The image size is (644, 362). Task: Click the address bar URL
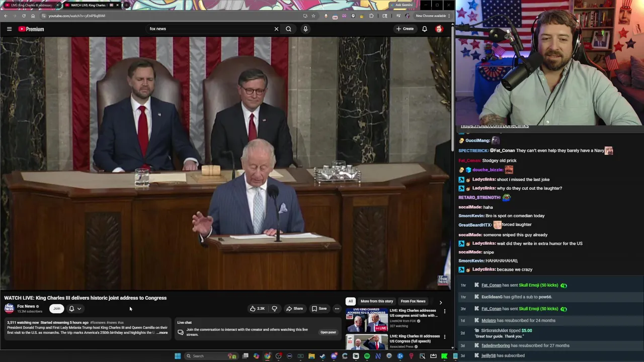pyautogui.click(x=77, y=16)
